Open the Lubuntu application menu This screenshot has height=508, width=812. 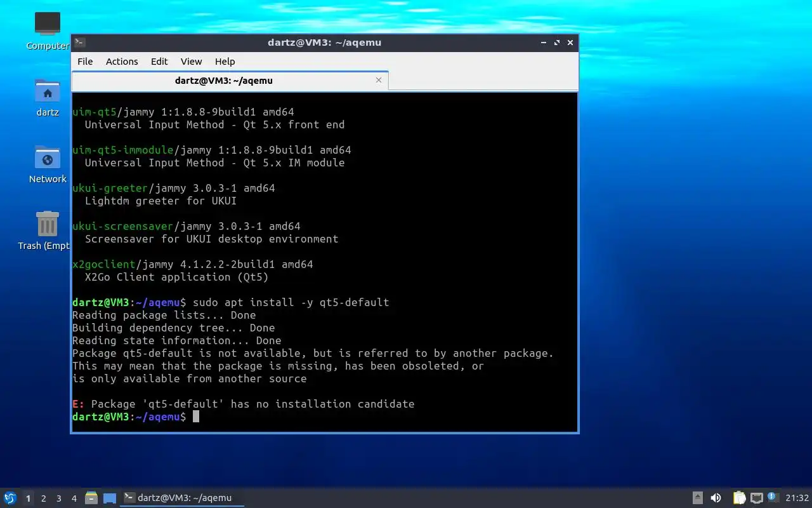10,498
